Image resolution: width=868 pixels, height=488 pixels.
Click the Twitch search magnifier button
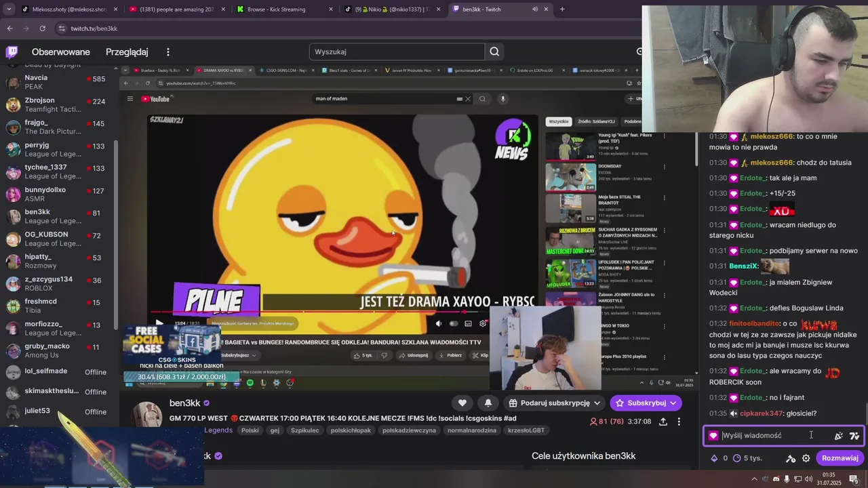[494, 52]
